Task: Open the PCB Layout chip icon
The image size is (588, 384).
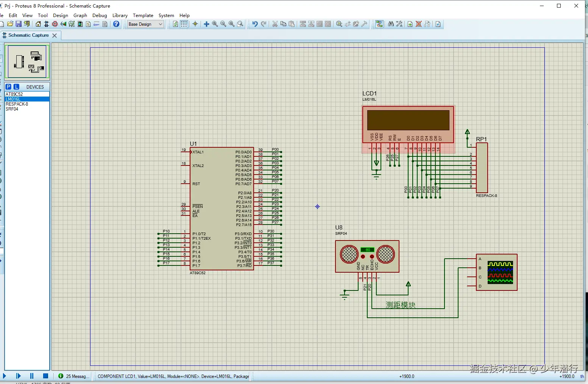Action: [x=55, y=24]
